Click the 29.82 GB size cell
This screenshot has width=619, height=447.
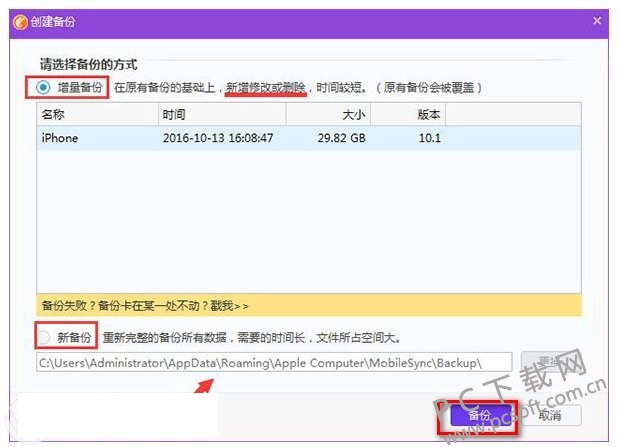point(342,138)
